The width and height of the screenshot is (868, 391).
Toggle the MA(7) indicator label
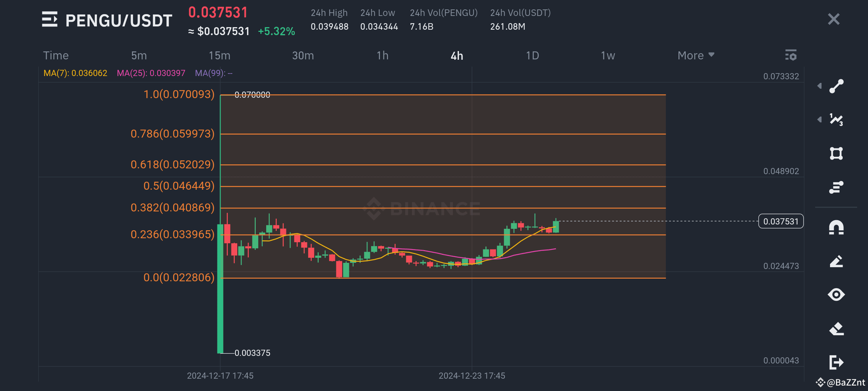[75, 73]
